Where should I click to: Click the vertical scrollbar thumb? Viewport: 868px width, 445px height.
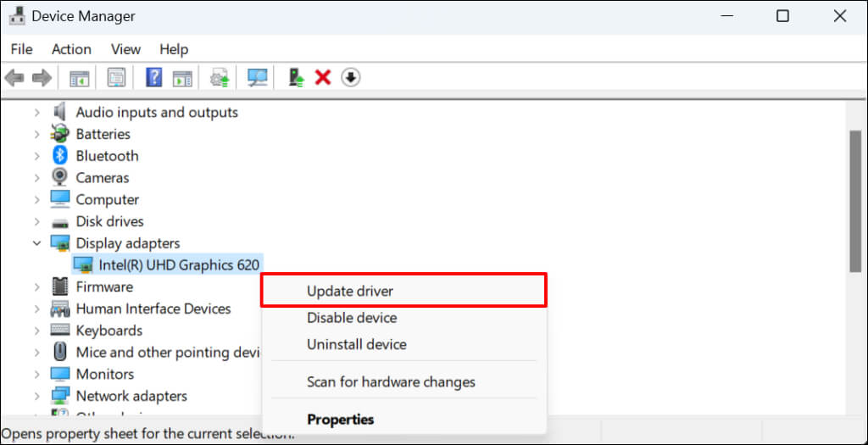coord(855,200)
